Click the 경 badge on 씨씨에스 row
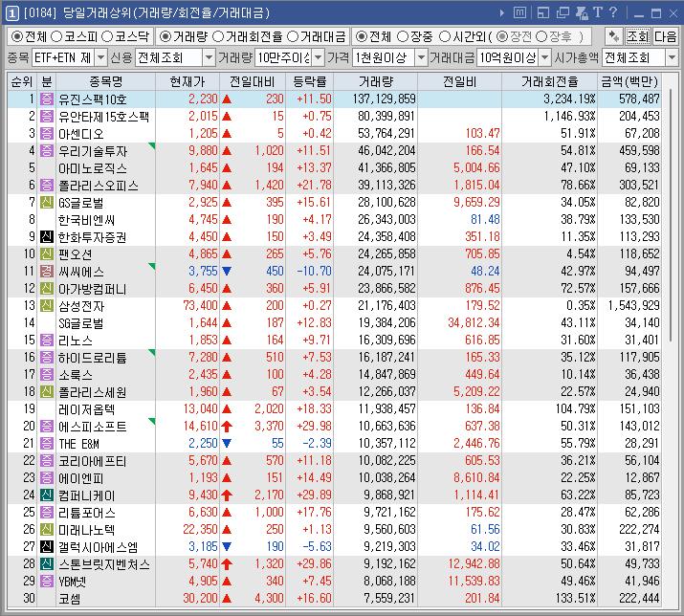Viewport: 684px width, 616px height. [47, 272]
